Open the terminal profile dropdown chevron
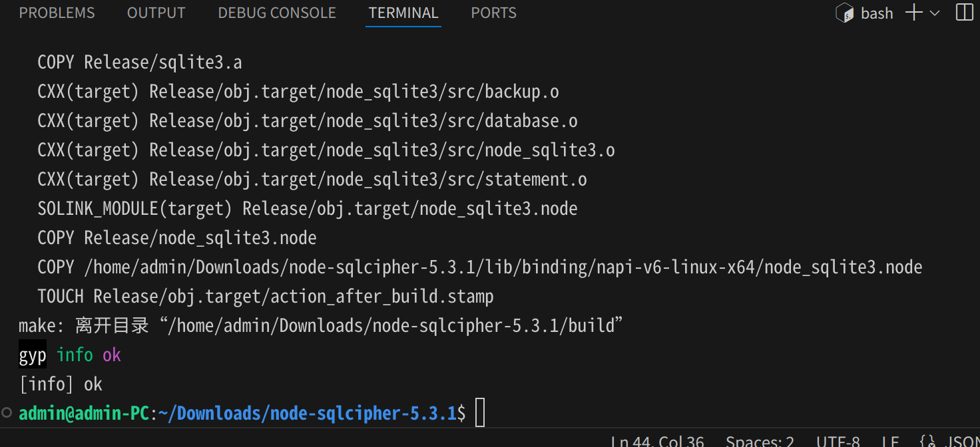980x447 pixels. [x=935, y=13]
